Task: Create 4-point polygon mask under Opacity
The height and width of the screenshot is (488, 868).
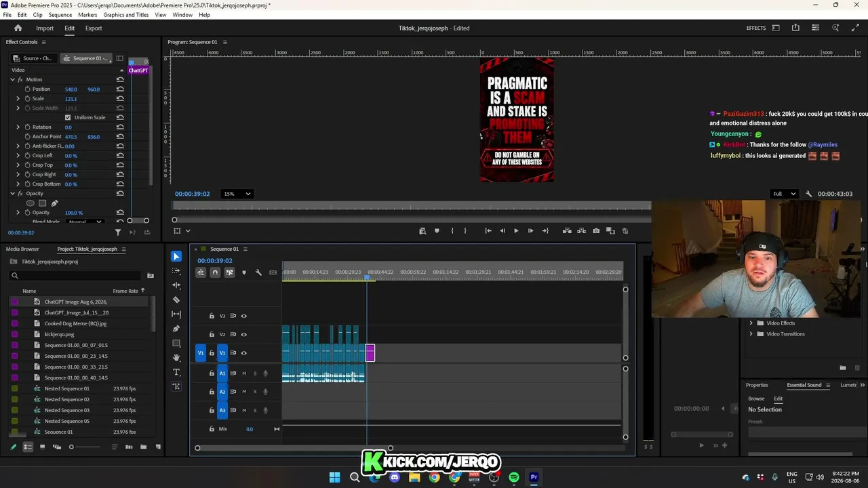Action: click(x=43, y=203)
